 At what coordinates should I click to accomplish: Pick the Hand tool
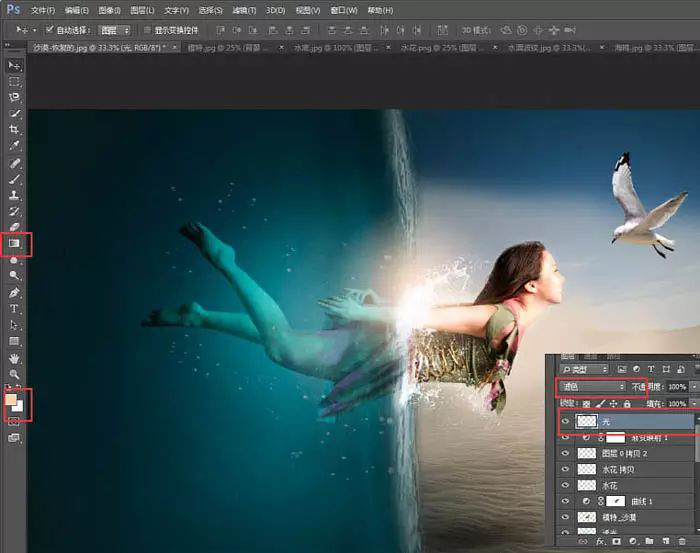tap(15, 358)
